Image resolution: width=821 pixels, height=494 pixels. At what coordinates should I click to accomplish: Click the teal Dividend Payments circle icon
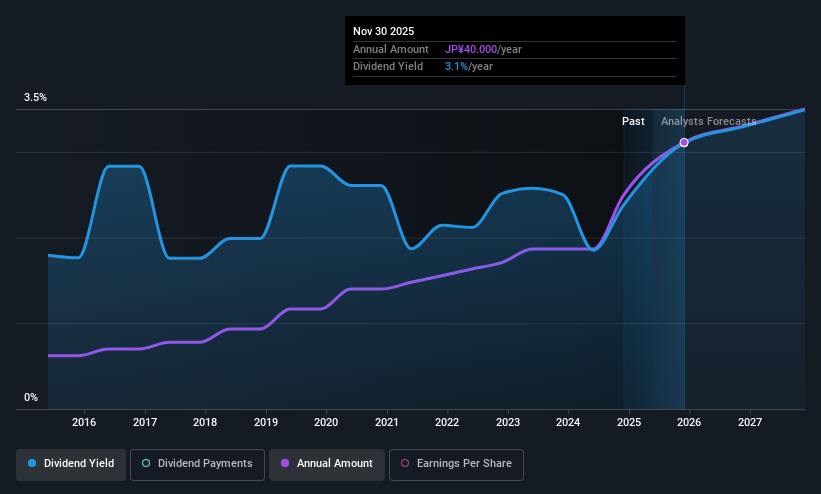[146, 463]
